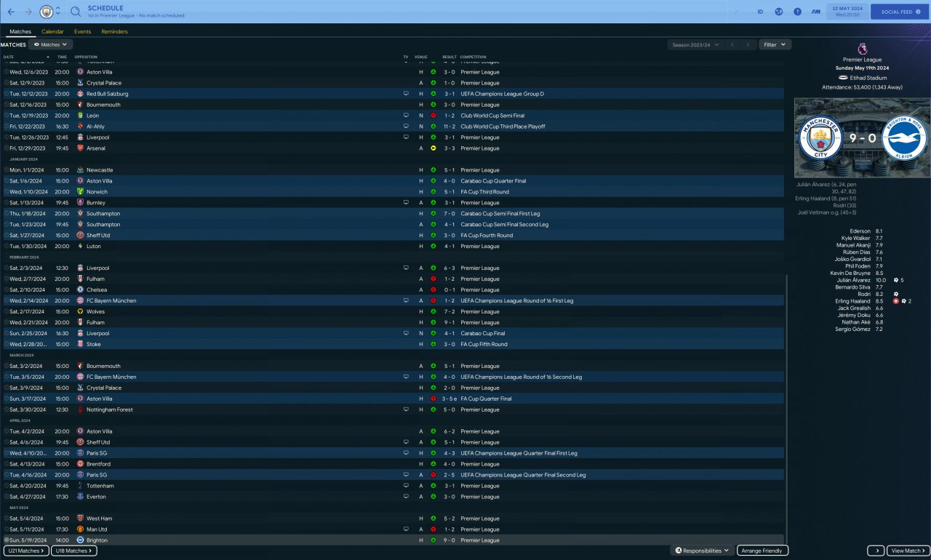Screen dimensions: 931x560
Task: Select the radio marker for the Luton match
Action: click(7, 247)
